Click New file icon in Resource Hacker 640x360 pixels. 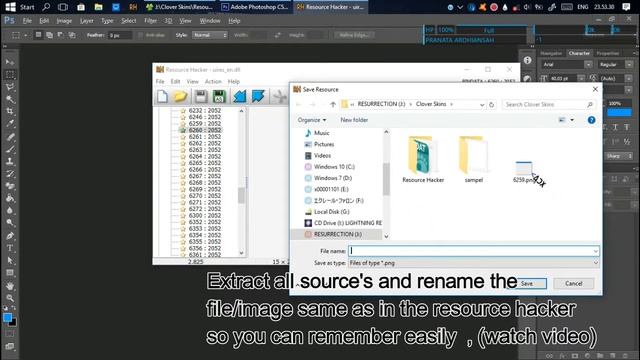pyautogui.click(x=162, y=97)
